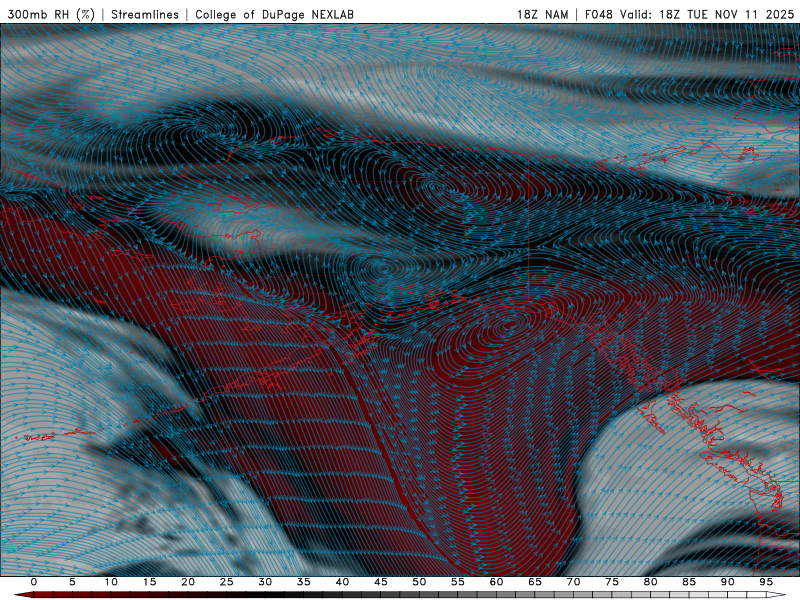Click the '55' color scale label
The image size is (800, 600).
point(458,582)
